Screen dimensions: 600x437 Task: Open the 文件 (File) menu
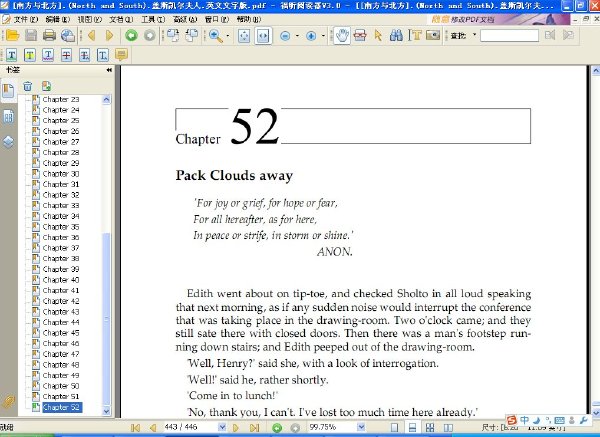coord(26,19)
